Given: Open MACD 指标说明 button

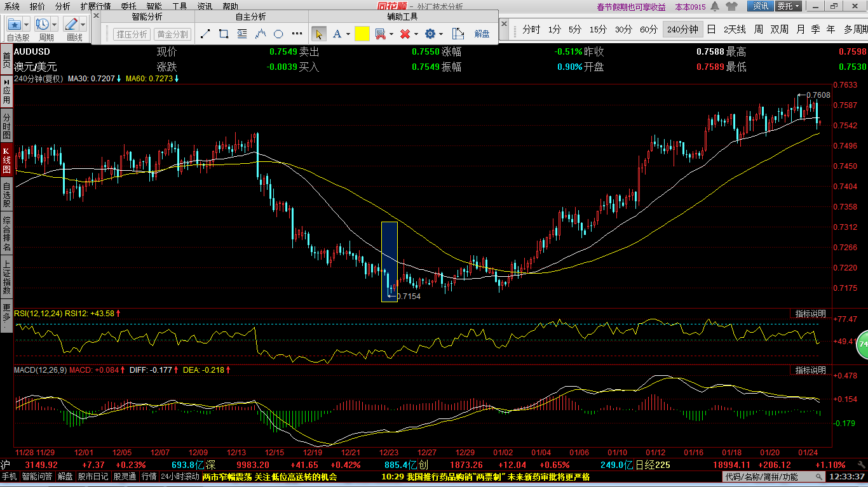Looking at the screenshot, I should [810, 370].
